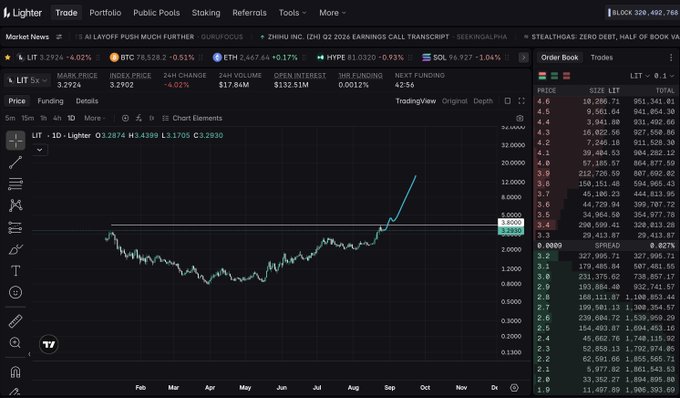
Task: Show both bids and asks order book view
Action: 542,76
